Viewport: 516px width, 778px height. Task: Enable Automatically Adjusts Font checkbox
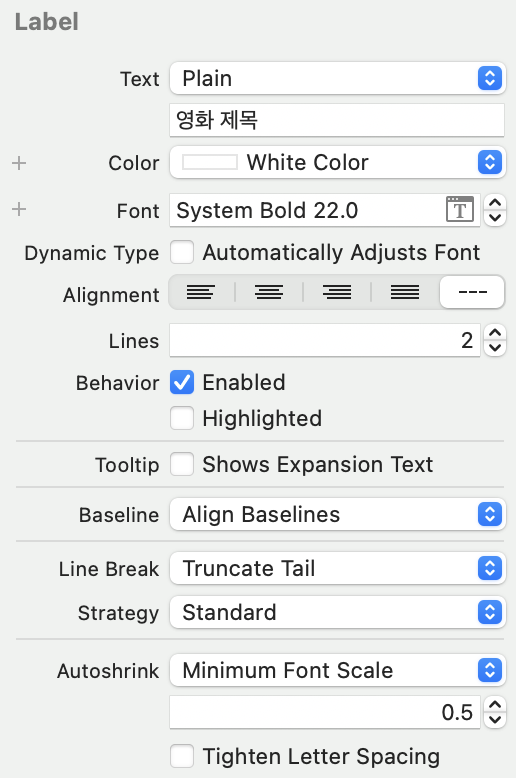click(182, 253)
